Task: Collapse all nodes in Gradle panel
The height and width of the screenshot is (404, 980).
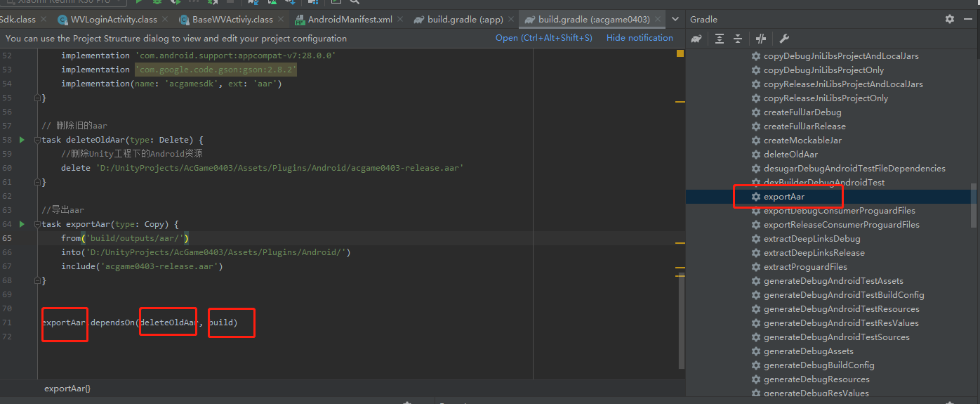Action: 738,39
